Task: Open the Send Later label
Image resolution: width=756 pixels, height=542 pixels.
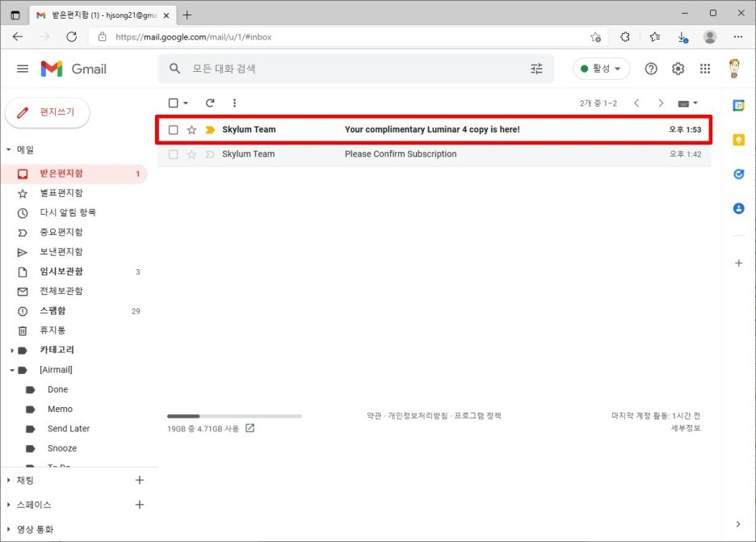Action: click(69, 429)
